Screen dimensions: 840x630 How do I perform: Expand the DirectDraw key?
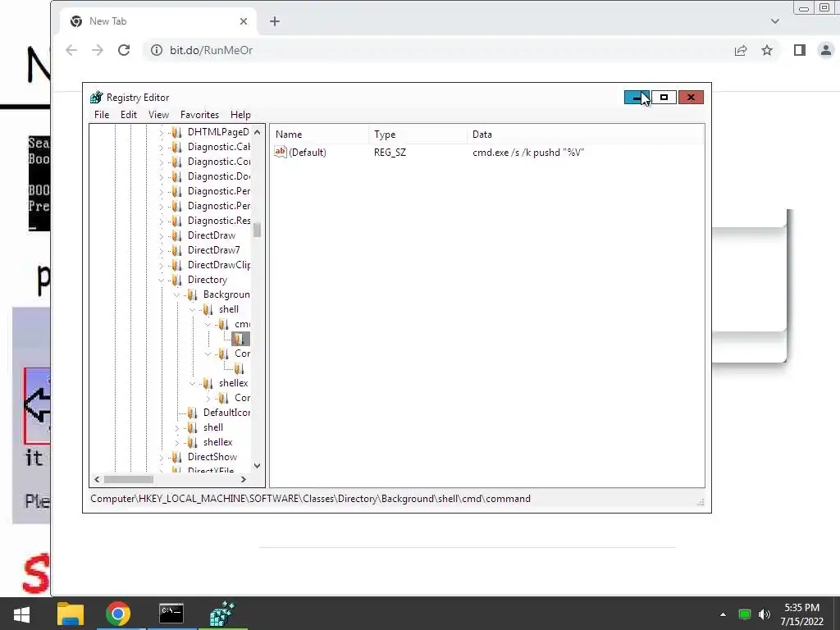tap(162, 235)
